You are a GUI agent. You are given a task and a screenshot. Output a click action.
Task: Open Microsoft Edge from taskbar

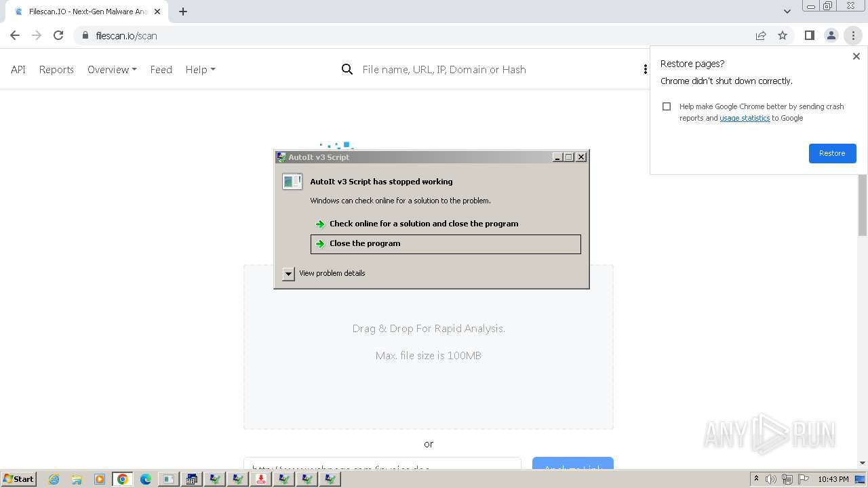point(145,479)
